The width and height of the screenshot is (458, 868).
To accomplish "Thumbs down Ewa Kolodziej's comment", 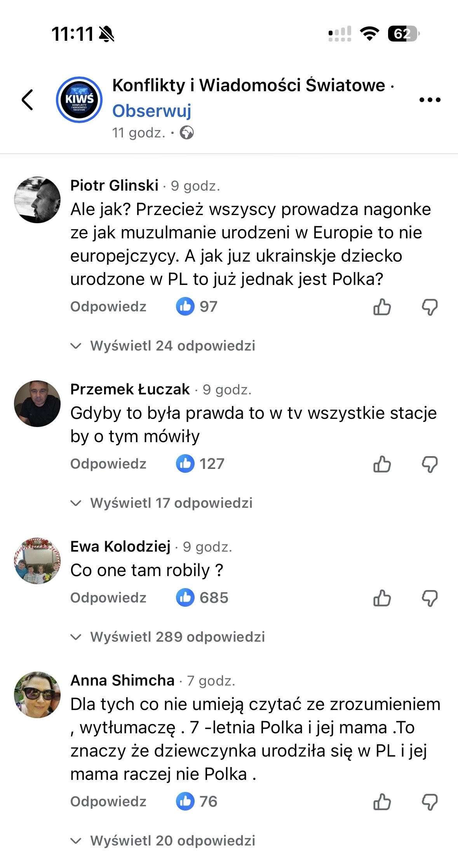I will coord(430,598).
